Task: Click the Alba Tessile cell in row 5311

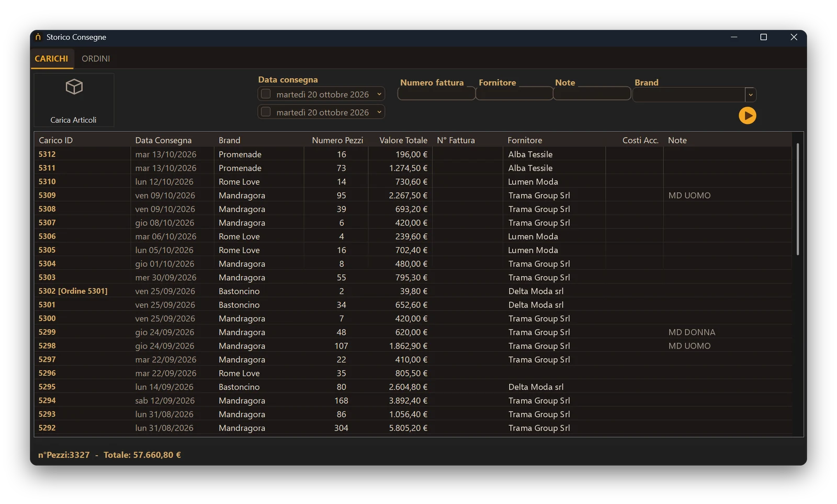Action: tap(530, 168)
